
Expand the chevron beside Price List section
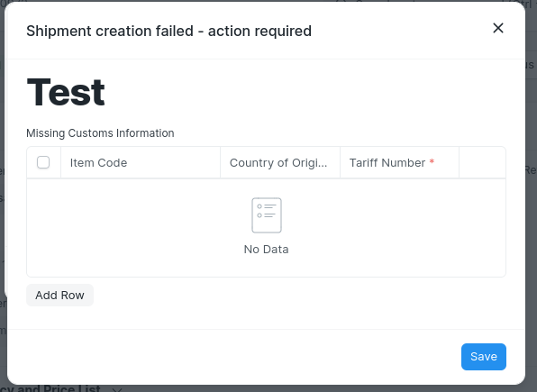117,389
